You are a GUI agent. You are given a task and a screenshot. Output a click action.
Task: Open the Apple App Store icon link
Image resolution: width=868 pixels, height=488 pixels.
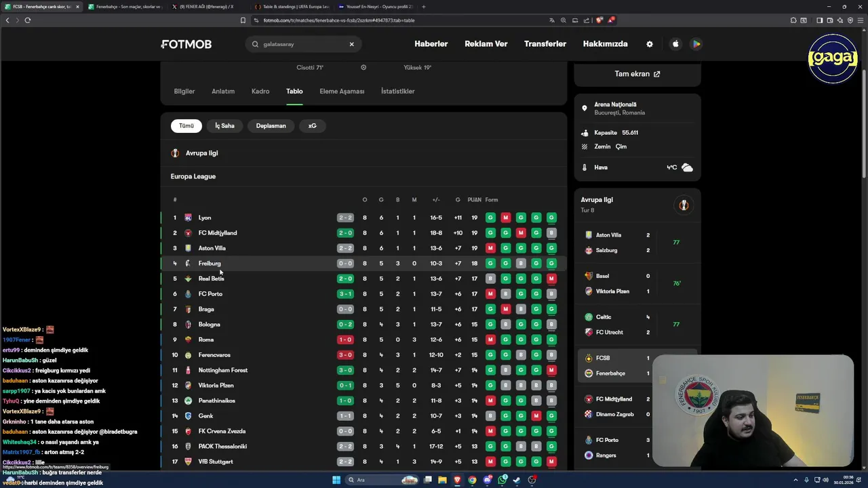[x=675, y=44]
